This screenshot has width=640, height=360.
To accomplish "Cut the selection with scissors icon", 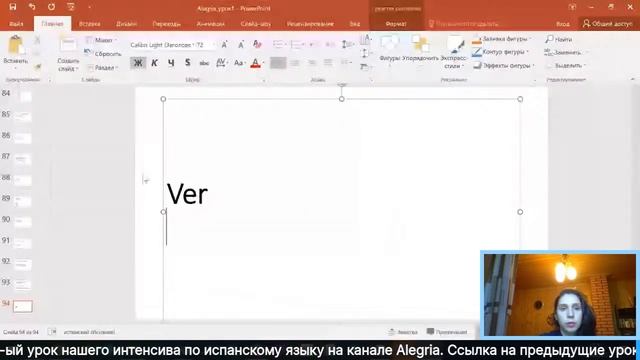I will click(x=37, y=40).
